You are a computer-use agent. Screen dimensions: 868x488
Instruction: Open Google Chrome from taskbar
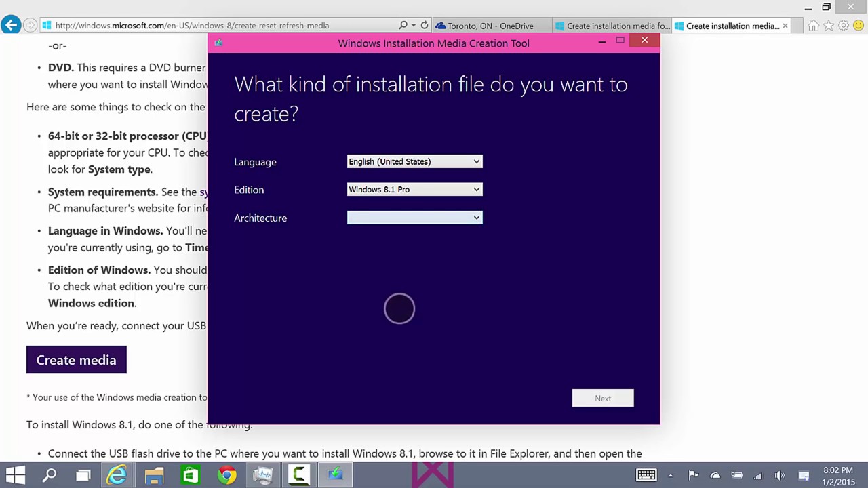coord(226,475)
